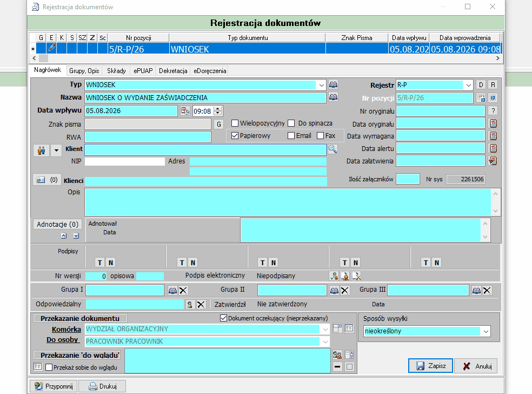Screen dimensions: 532x394
Task: Open the eDoręczenia tab
Action: point(210,71)
